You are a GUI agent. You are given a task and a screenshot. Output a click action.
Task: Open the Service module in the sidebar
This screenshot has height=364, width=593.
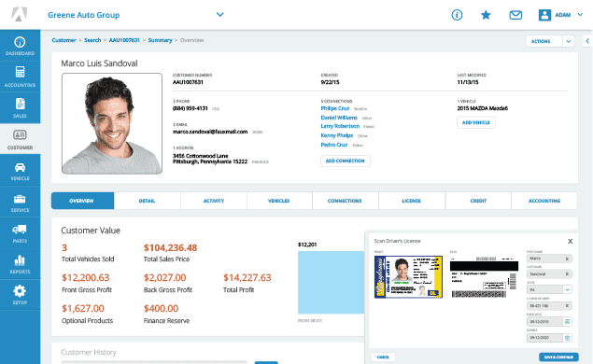[x=20, y=203]
